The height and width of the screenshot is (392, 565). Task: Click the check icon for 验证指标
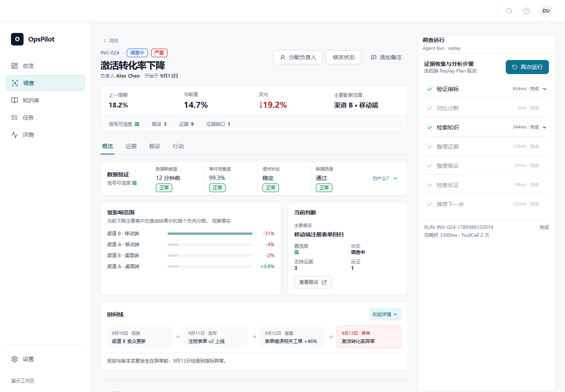click(430, 89)
